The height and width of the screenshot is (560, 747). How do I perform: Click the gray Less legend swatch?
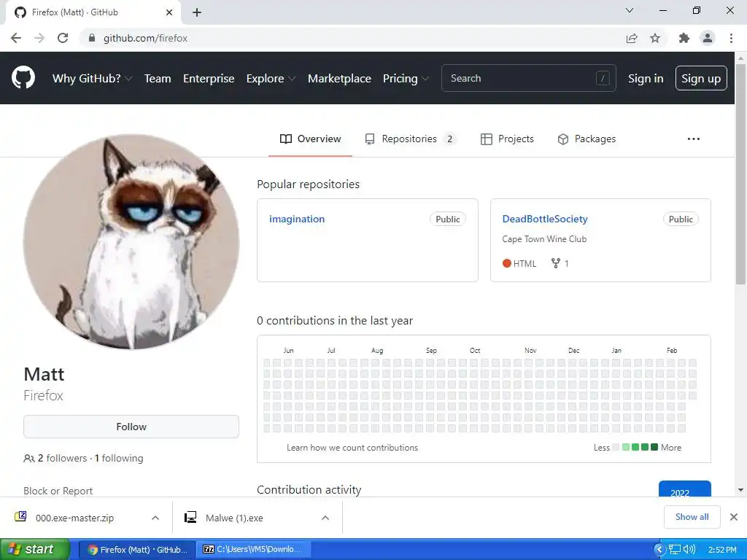(616, 447)
